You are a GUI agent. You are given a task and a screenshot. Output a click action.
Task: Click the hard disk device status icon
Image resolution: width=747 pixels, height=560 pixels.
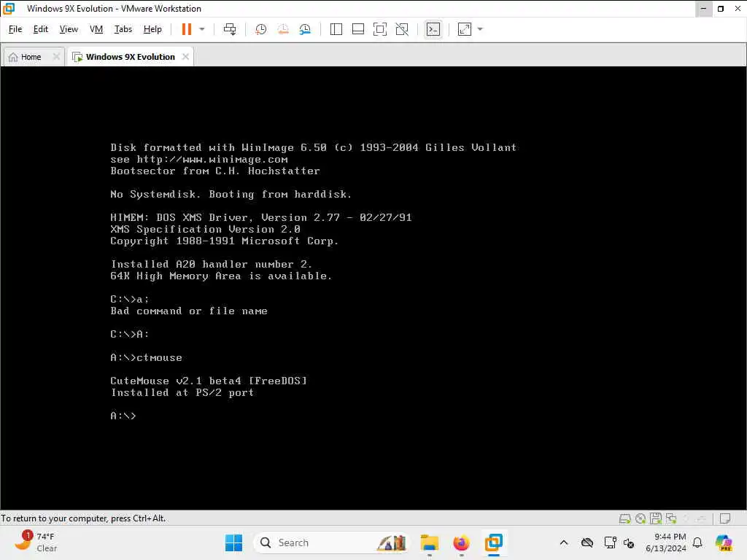[624, 518]
